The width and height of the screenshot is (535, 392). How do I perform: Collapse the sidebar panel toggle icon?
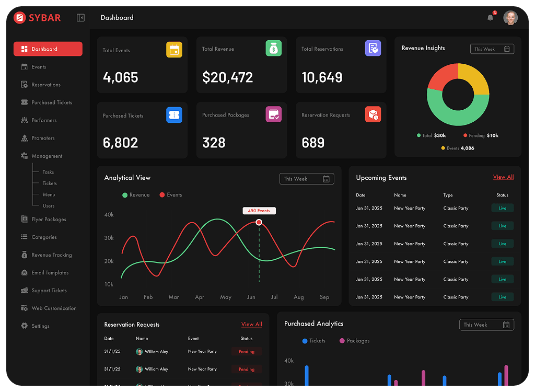point(80,17)
